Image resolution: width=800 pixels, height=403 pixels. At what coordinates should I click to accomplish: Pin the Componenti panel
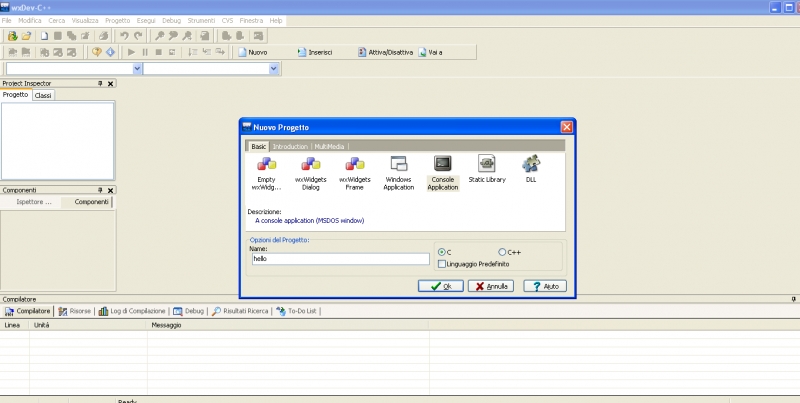point(100,190)
